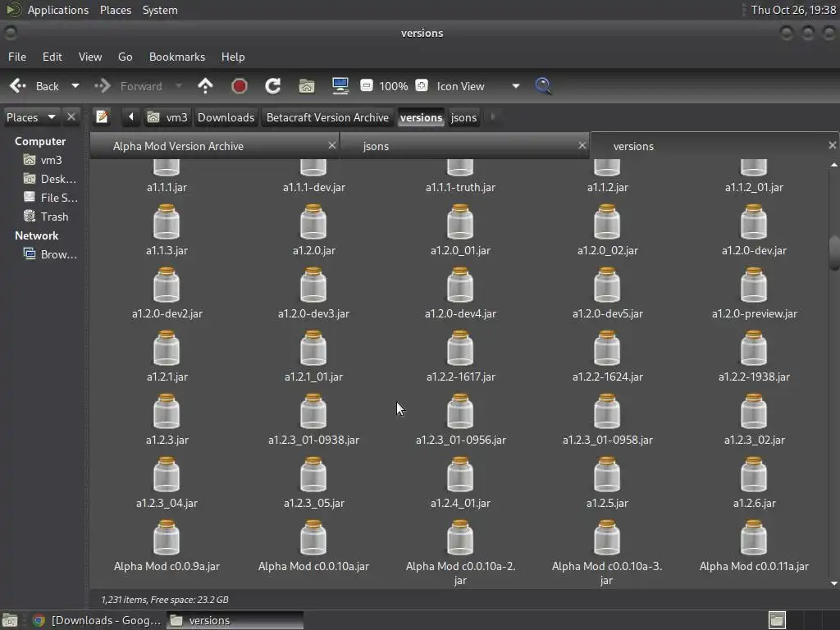The width and height of the screenshot is (840, 630).
Task: Open the File menu
Action: [x=16, y=57]
